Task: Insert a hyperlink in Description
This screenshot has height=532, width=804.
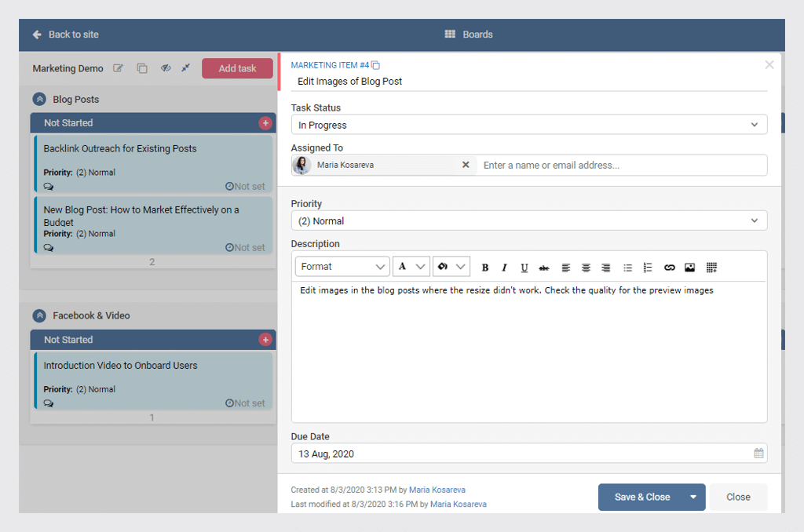Action: point(670,267)
